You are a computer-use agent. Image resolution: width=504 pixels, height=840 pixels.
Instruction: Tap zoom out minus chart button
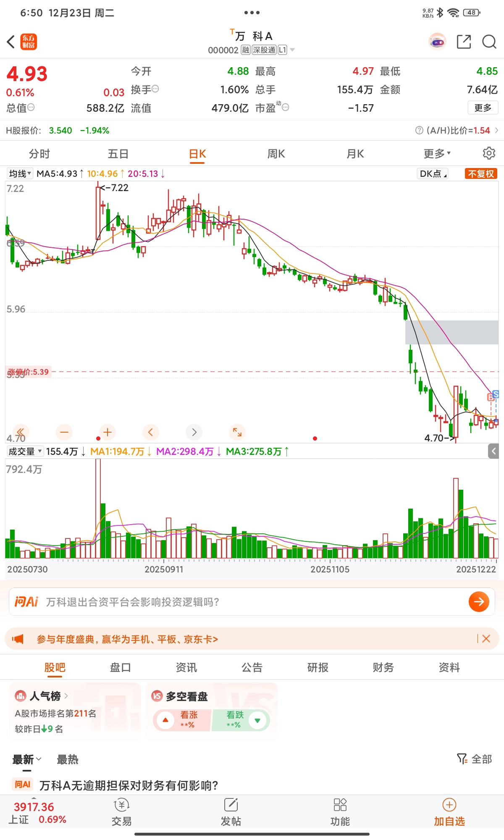(x=64, y=432)
